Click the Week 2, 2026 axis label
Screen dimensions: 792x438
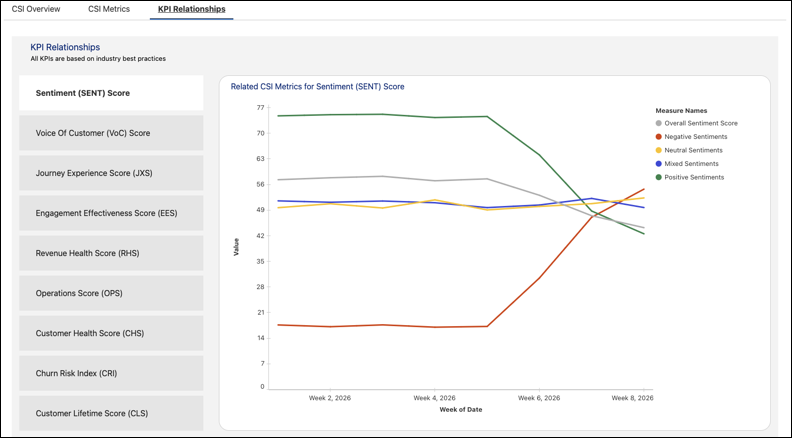(330, 398)
